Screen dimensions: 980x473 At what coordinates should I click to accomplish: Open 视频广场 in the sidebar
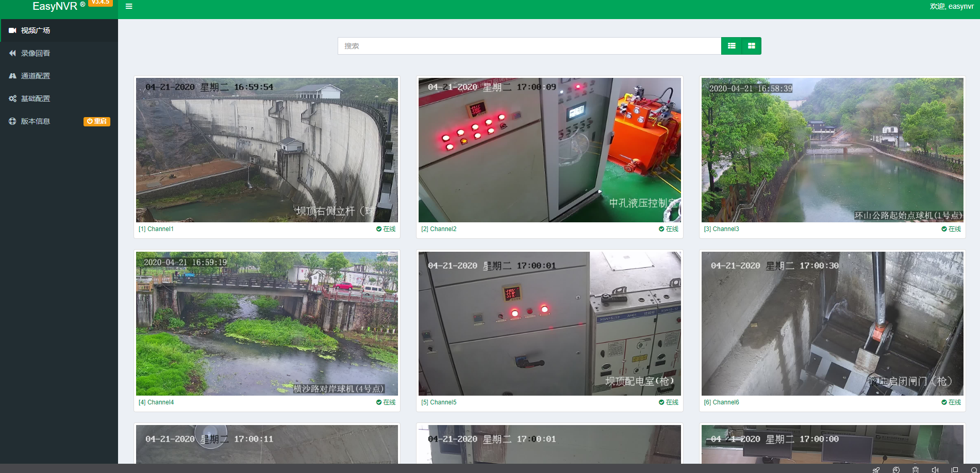pyautogui.click(x=59, y=30)
